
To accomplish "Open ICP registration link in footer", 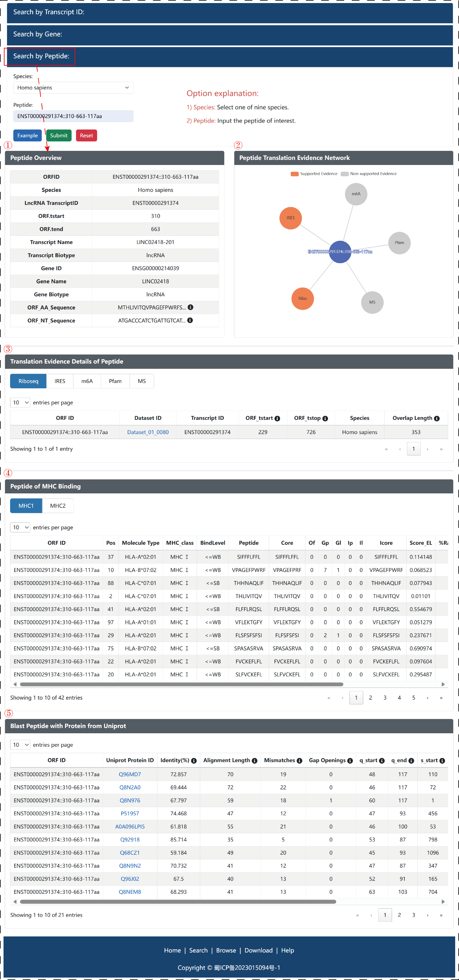I will [247, 968].
